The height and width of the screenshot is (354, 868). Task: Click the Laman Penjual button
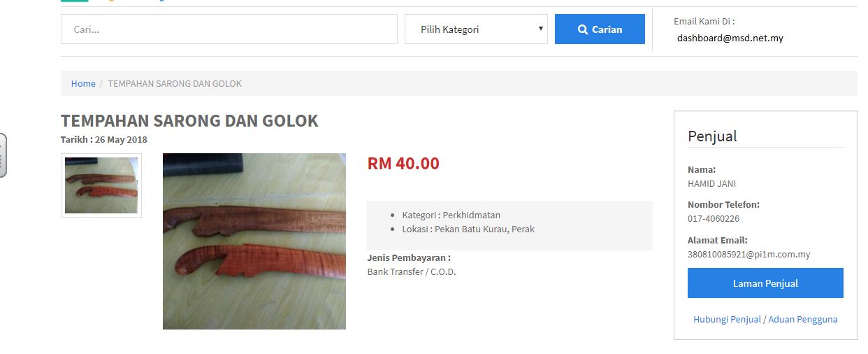[765, 283]
